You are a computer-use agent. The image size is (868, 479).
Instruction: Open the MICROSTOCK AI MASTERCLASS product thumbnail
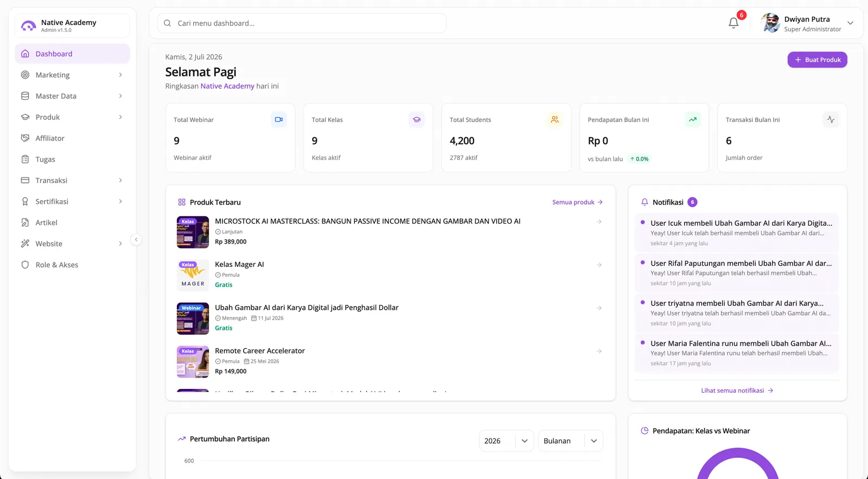point(193,232)
